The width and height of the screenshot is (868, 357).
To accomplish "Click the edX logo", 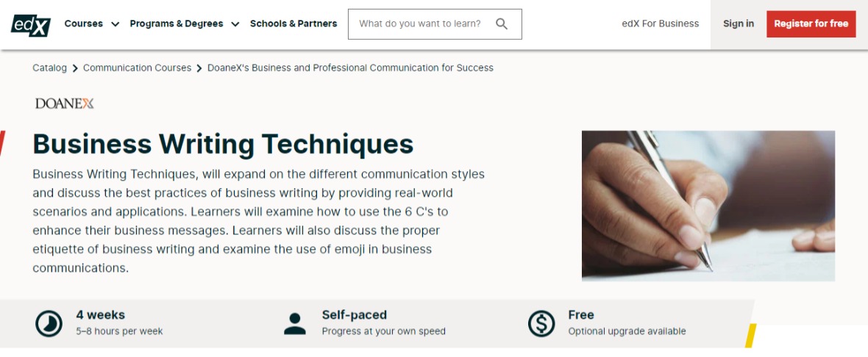I will (31, 25).
